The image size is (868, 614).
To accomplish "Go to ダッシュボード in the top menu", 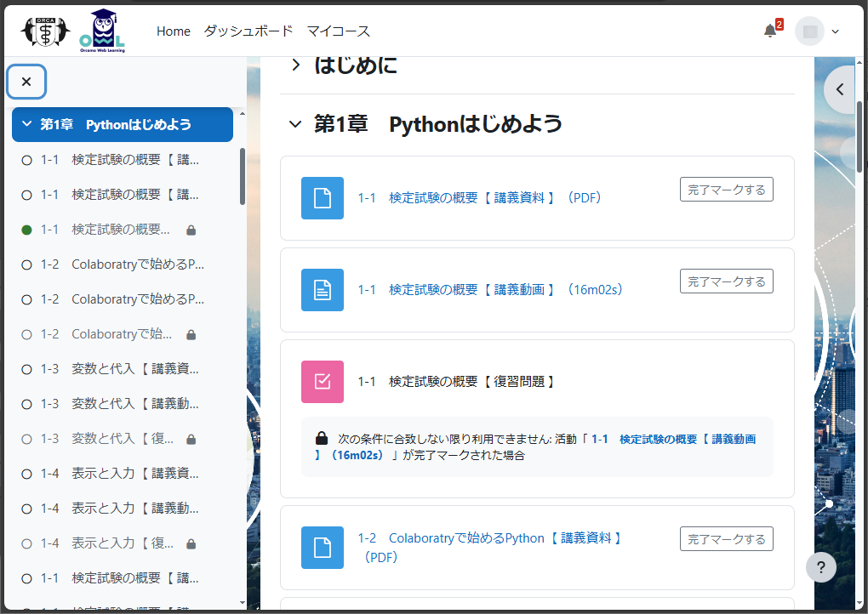I will coord(248,31).
